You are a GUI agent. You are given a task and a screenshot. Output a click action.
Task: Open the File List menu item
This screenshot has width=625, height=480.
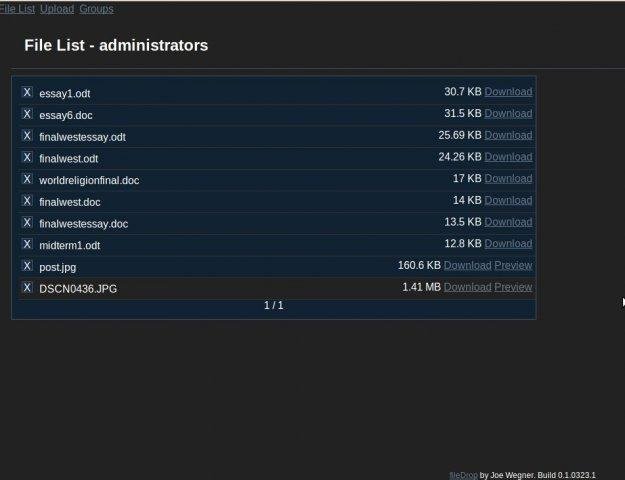tap(17, 9)
